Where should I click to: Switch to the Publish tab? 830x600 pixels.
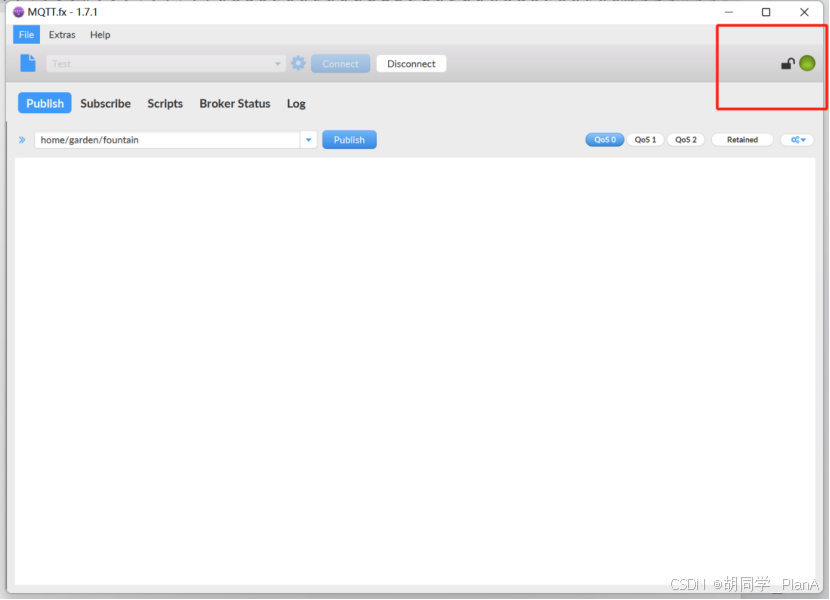(44, 103)
